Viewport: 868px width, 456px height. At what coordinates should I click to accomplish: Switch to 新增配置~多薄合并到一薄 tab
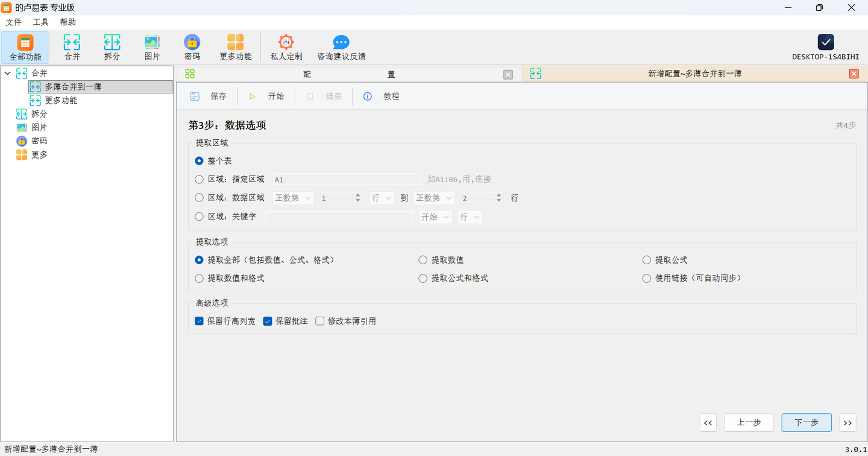(x=693, y=74)
